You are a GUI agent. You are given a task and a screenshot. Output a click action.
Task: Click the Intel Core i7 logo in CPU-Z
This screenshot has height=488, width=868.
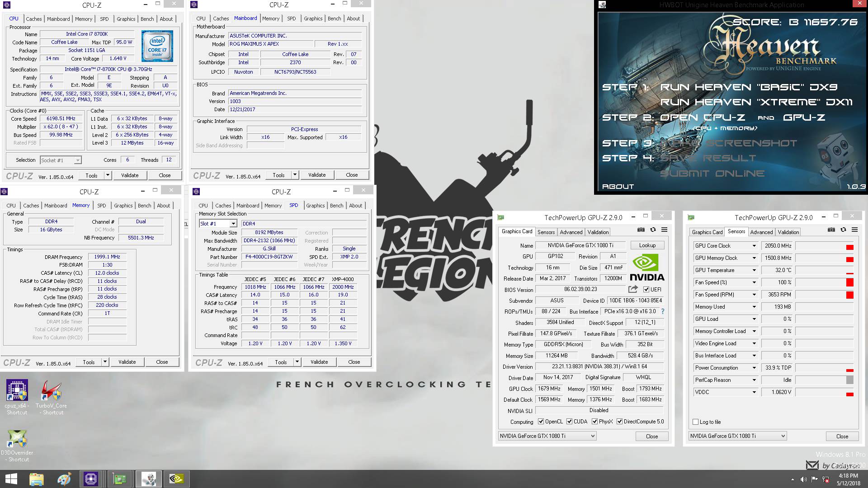(x=157, y=46)
